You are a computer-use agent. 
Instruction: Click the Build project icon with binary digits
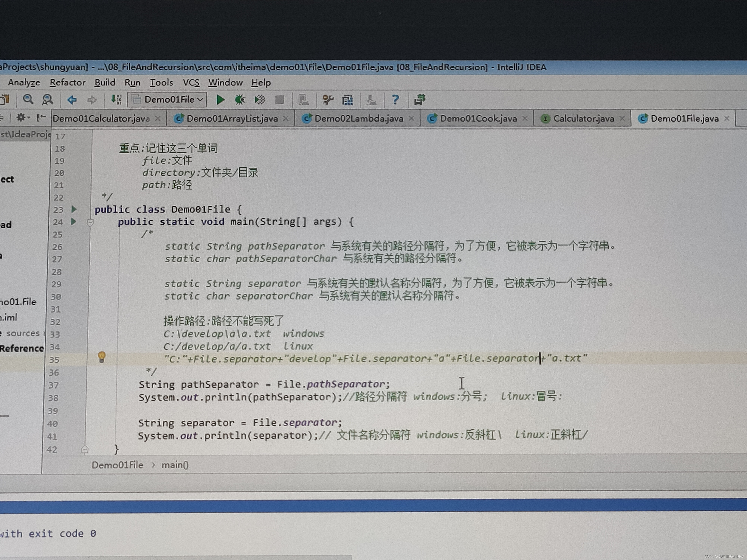pos(116,99)
